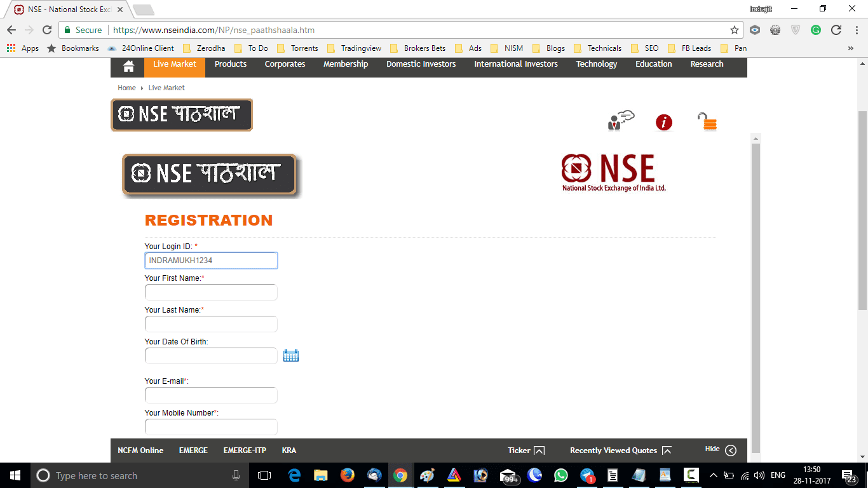Open Telegram with one unread badge
Viewport: 868px width, 488px height.
(587, 475)
